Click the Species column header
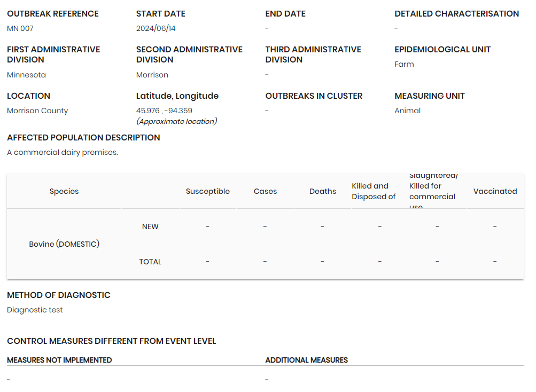Screen dimensions: 536x392 [x=64, y=191]
